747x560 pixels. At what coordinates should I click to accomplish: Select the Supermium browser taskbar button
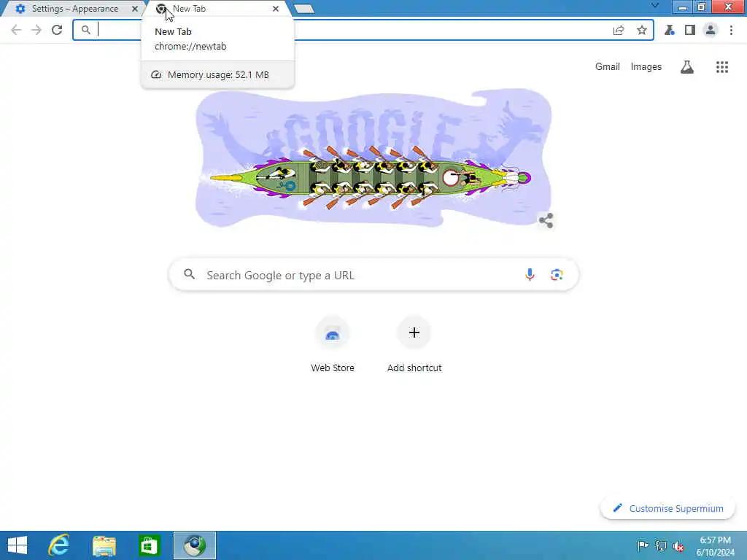[194, 545]
